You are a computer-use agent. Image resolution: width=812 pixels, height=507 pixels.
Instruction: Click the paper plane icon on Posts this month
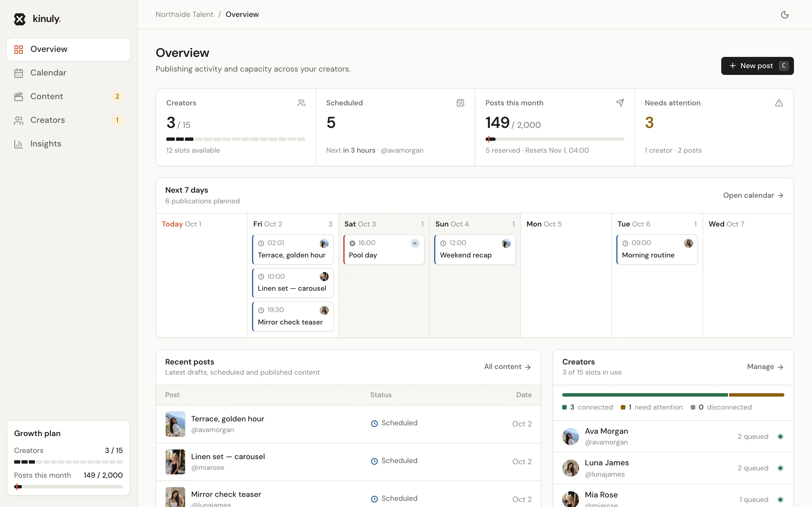(x=620, y=103)
